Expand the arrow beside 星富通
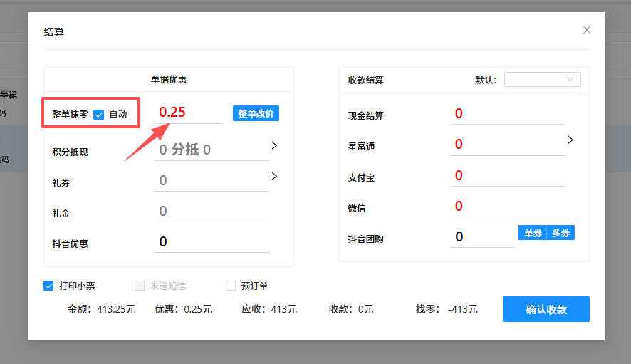 click(x=570, y=140)
